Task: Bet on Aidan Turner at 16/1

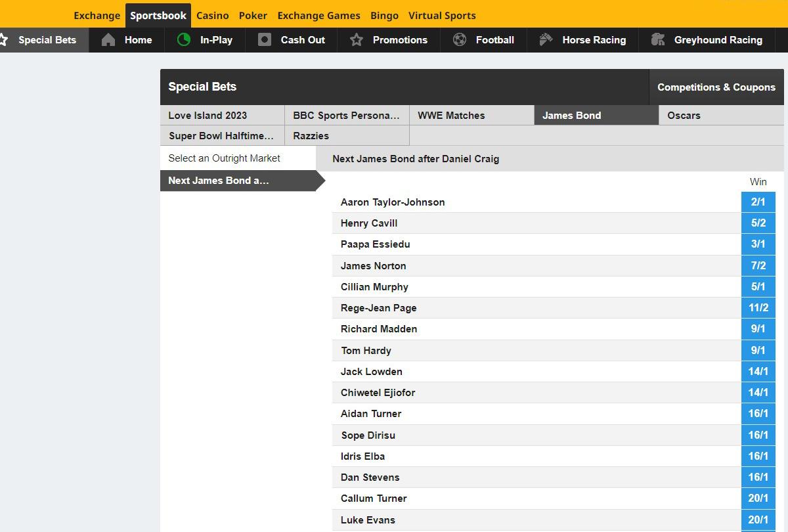Action: pos(758,413)
